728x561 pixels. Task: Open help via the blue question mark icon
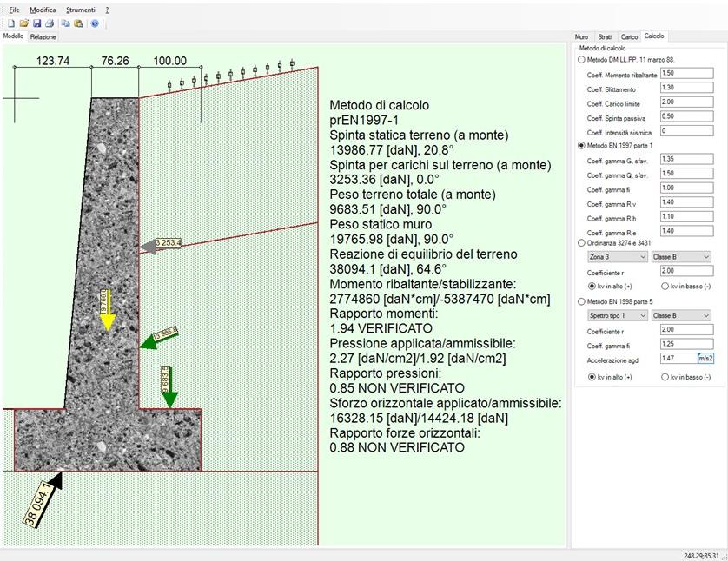coord(94,23)
